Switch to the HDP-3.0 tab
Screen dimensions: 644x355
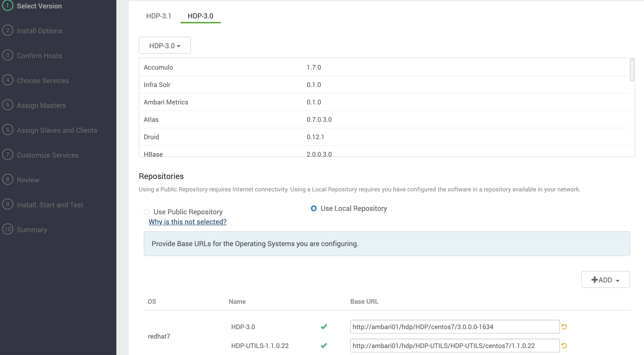[x=200, y=16]
